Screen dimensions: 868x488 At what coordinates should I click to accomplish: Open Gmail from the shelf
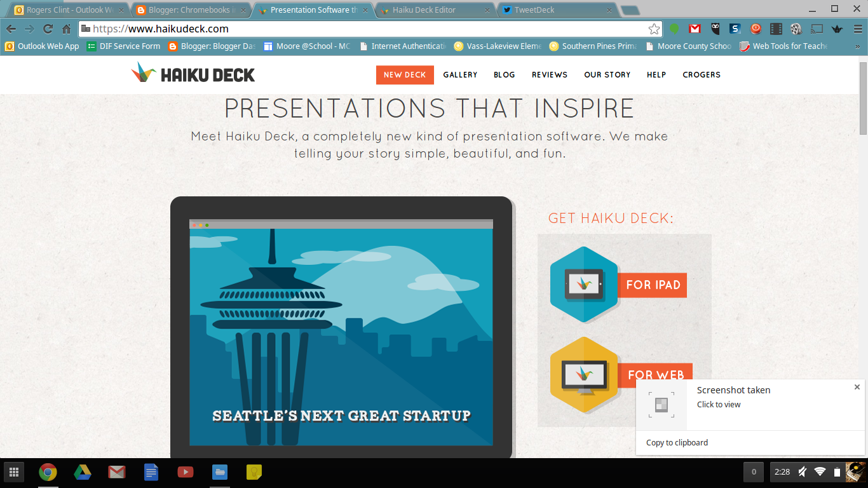click(x=116, y=472)
